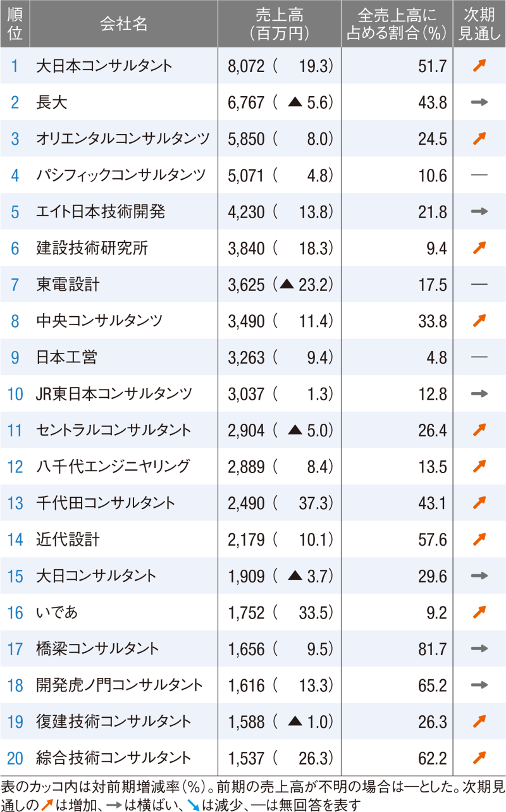Select company name 開発虎ノ門コンサルタント
This screenshot has width=506, height=812.
coord(120,685)
